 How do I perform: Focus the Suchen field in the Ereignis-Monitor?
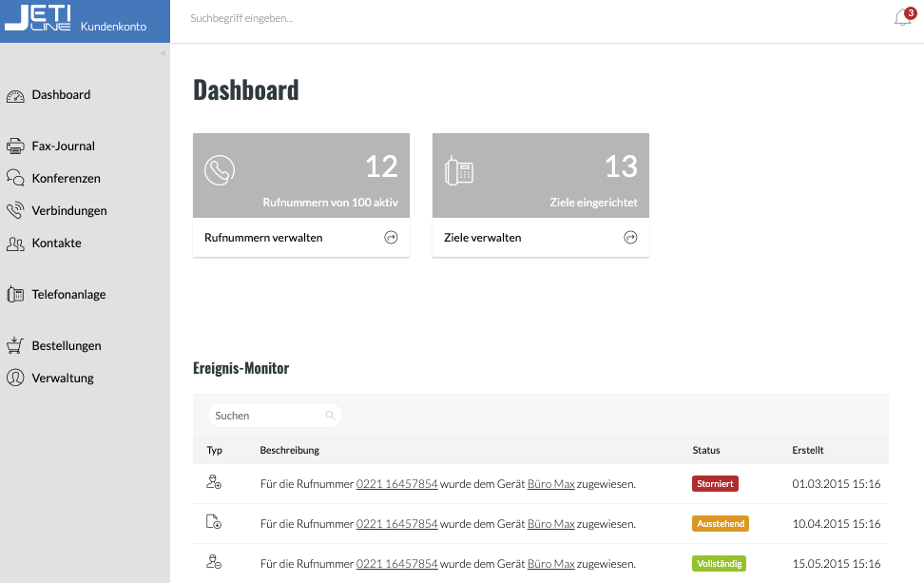[x=275, y=416]
